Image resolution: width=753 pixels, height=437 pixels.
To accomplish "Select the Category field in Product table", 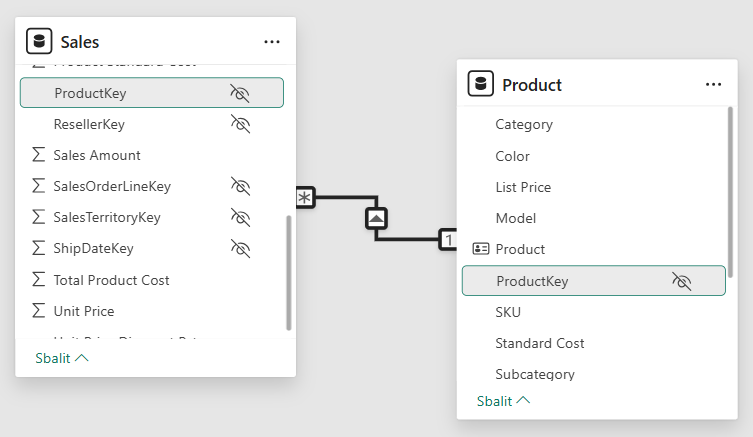I will click(x=524, y=124).
